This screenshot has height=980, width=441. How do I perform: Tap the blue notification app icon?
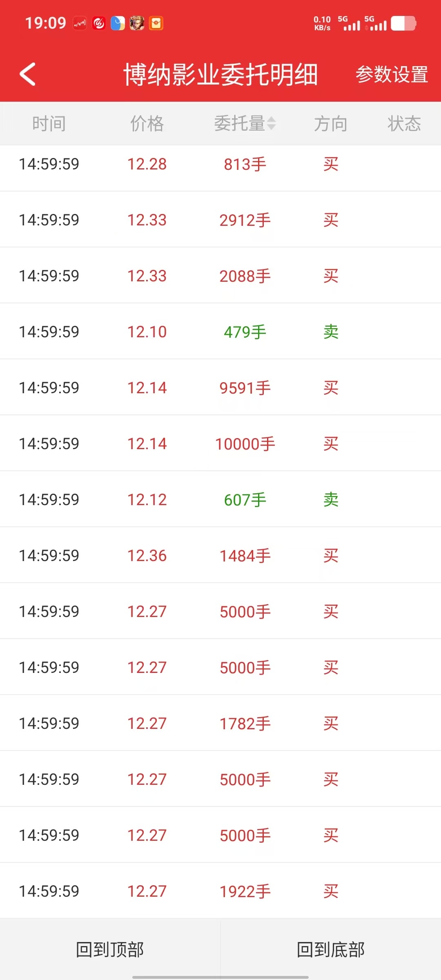click(x=118, y=23)
